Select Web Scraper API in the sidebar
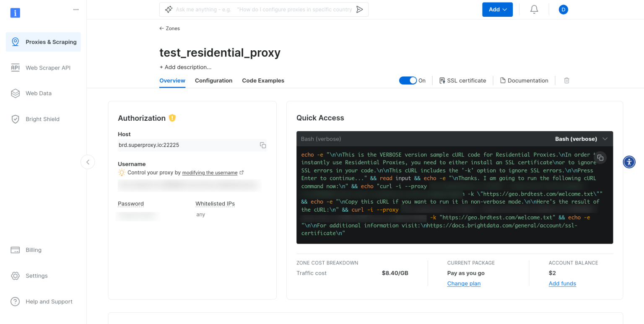Viewport: 644px width, 324px height. (47, 67)
